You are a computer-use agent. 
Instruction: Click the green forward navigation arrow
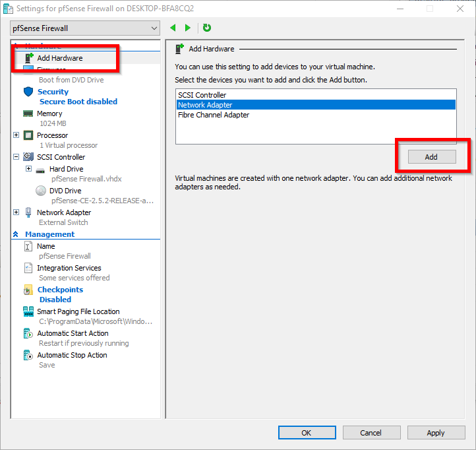pos(188,28)
